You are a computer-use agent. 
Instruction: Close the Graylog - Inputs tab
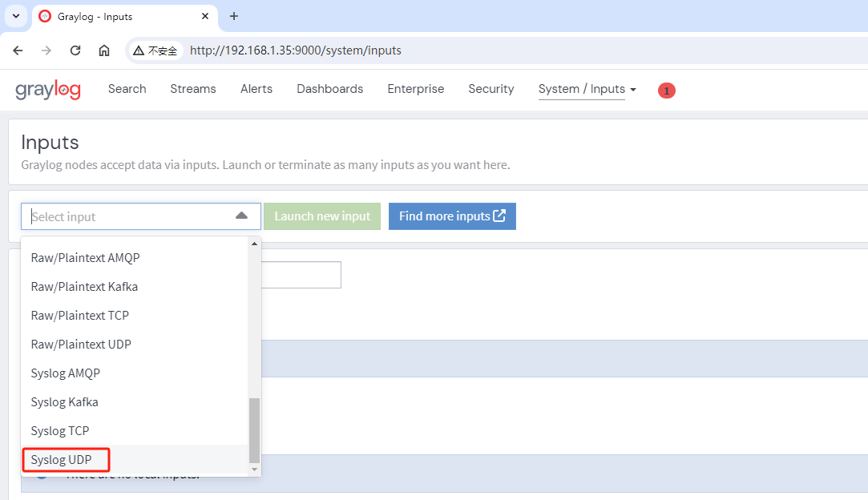[205, 16]
